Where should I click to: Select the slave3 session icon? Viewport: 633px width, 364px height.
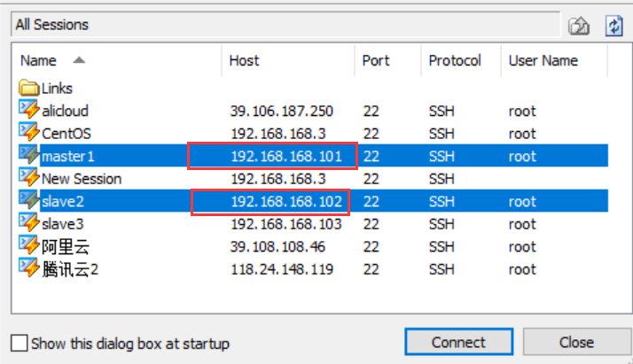pos(28,222)
